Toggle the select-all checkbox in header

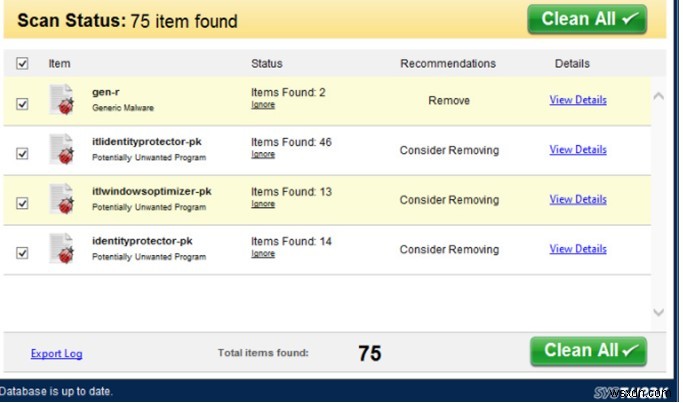[23, 64]
